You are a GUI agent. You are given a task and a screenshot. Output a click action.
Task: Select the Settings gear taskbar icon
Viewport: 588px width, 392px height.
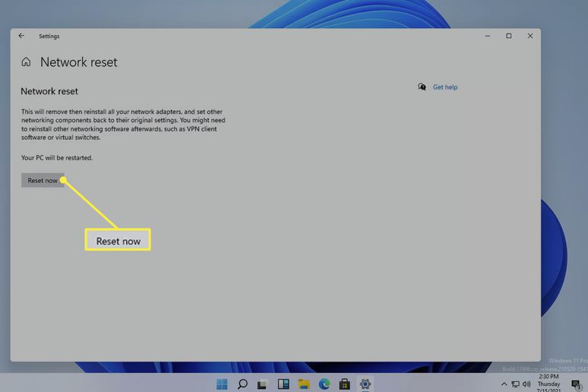[x=365, y=384]
